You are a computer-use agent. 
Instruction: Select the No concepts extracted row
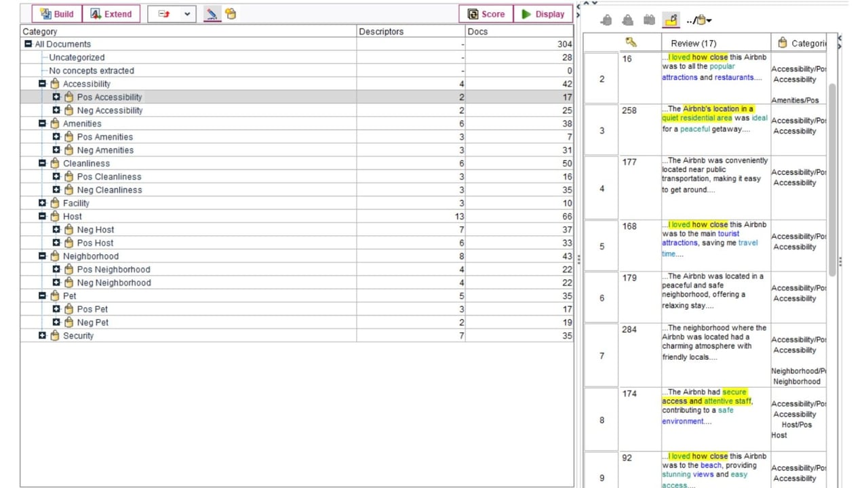(297, 70)
